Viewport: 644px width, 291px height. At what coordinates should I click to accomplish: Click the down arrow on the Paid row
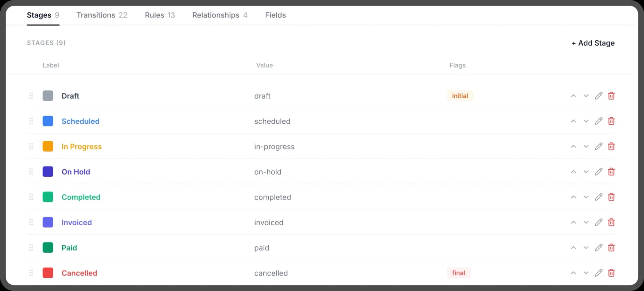(586, 247)
